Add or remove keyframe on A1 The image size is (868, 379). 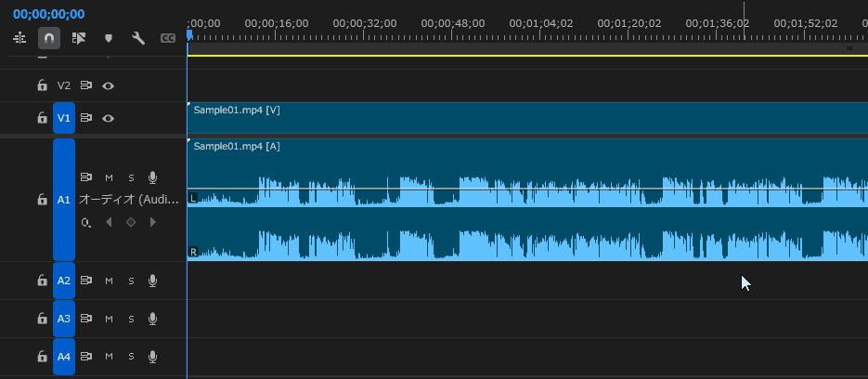click(x=131, y=222)
